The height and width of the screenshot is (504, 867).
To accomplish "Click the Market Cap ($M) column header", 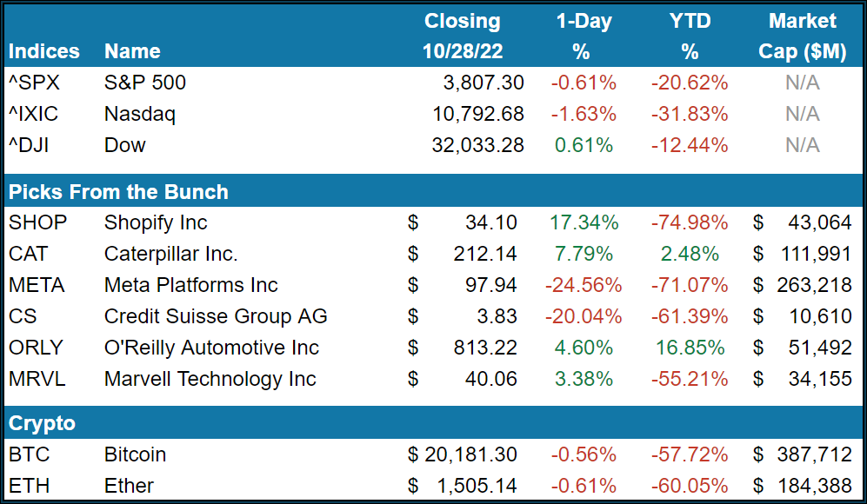I will (x=802, y=36).
